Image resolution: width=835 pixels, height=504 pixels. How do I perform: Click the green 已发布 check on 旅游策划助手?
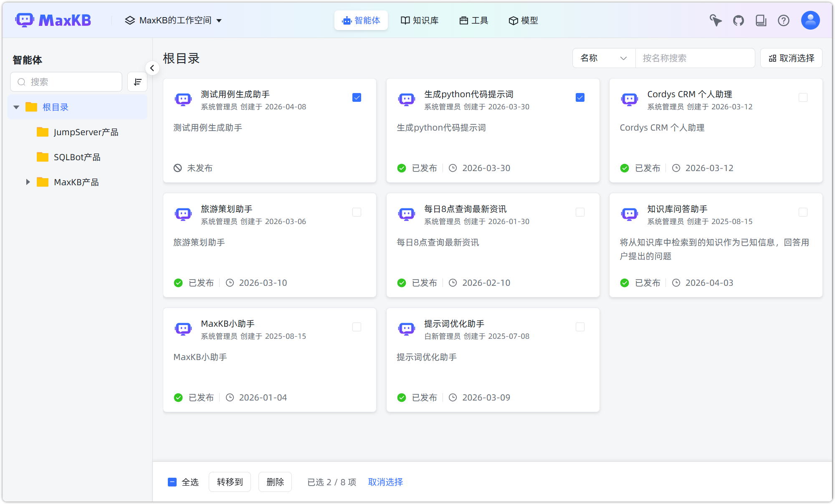178,282
